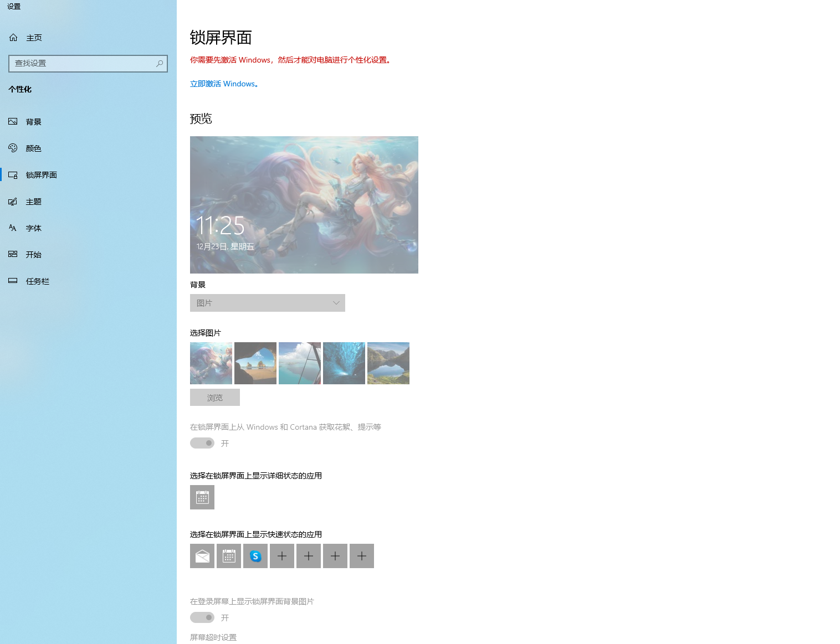
Task: Go to 背景 settings page
Action: click(x=88, y=122)
